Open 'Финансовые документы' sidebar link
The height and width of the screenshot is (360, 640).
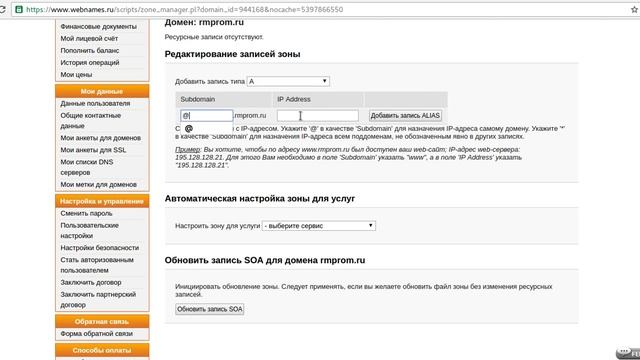tap(98, 26)
